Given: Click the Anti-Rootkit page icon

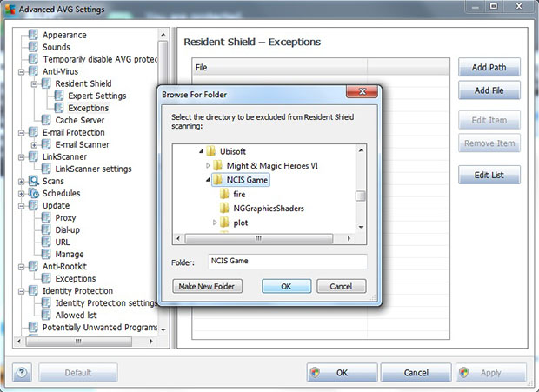Looking at the screenshot, I should [x=33, y=266].
